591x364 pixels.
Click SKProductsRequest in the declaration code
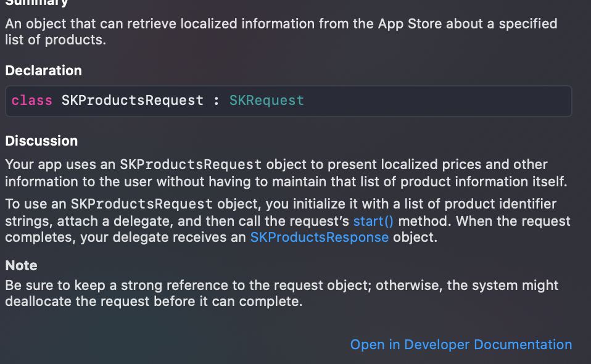click(x=132, y=101)
